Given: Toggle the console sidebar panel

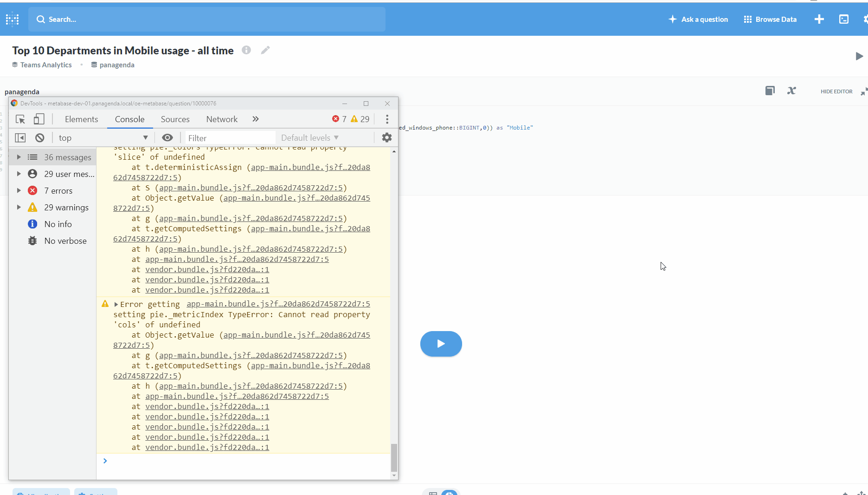Looking at the screenshot, I should pos(20,137).
